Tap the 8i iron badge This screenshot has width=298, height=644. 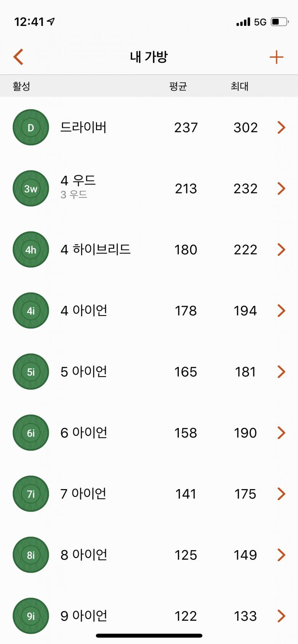point(31,555)
